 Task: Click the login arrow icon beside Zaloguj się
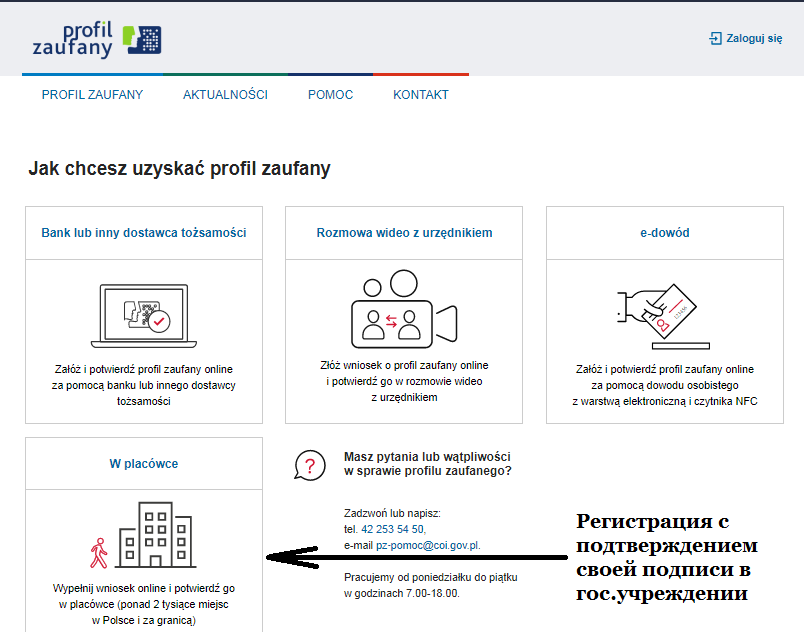point(715,38)
